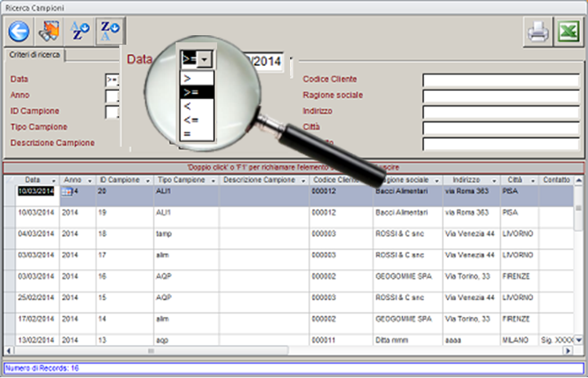Screen dimensions: 588x378
Task: Click the input field below Città
Action: tap(501, 144)
